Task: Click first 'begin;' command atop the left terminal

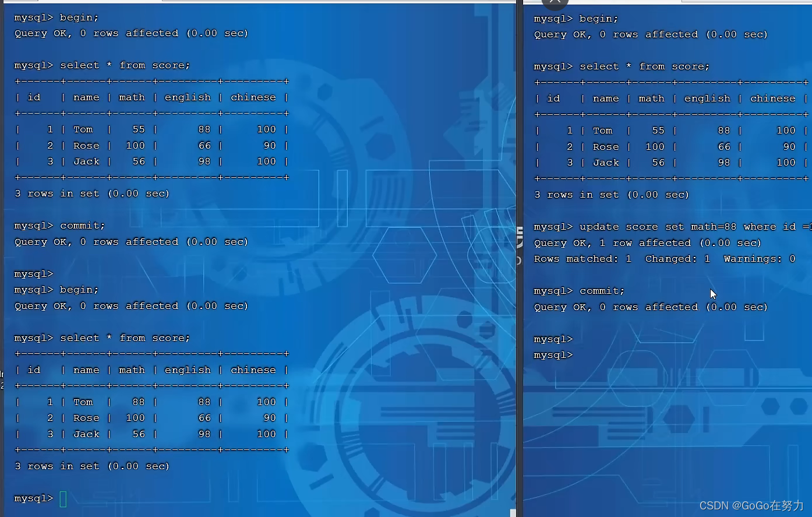Action: pyautogui.click(x=79, y=17)
